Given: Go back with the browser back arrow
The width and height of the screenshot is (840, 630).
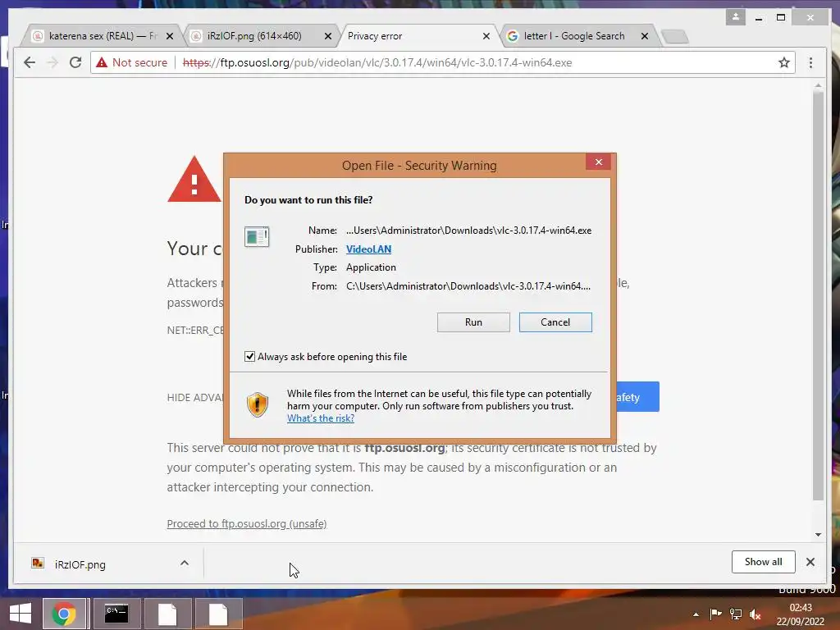Looking at the screenshot, I should [x=30, y=62].
